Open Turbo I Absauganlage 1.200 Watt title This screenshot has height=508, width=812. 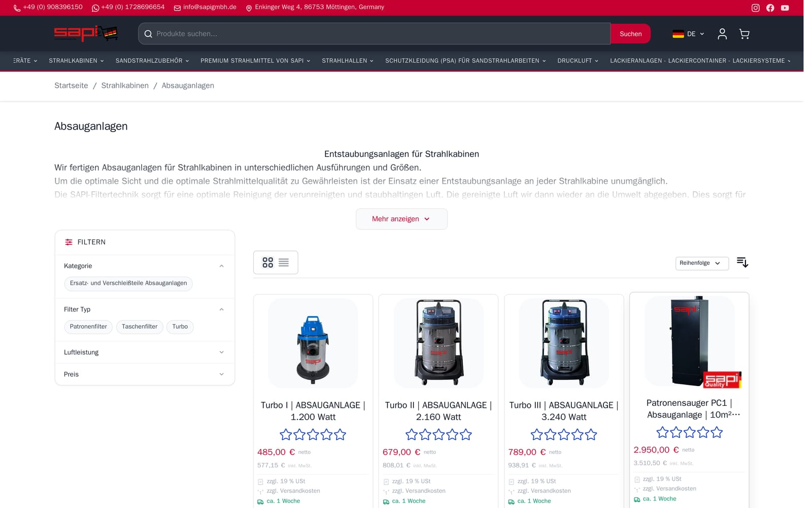tap(313, 411)
